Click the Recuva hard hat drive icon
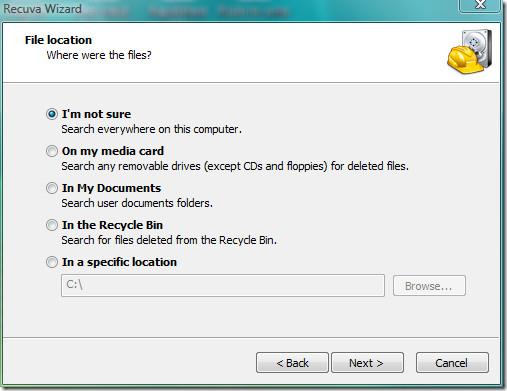The image size is (507, 391). [x=470, y=52]
